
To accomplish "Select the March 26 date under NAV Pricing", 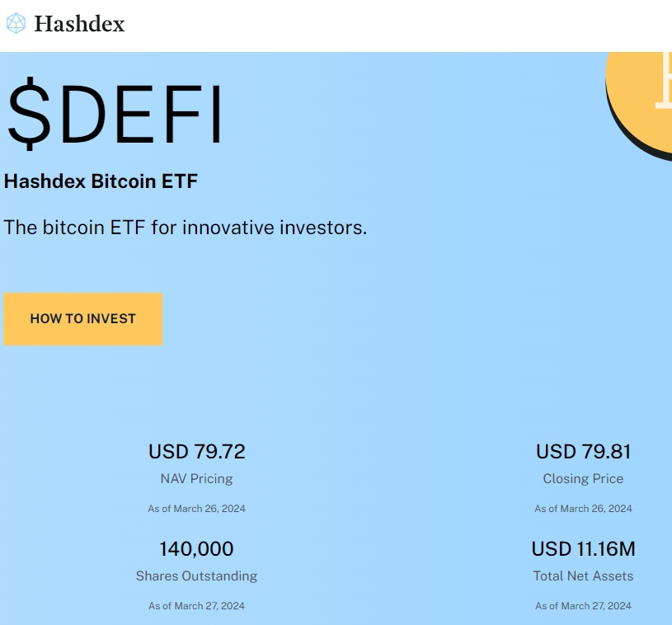I will [196, 509].
